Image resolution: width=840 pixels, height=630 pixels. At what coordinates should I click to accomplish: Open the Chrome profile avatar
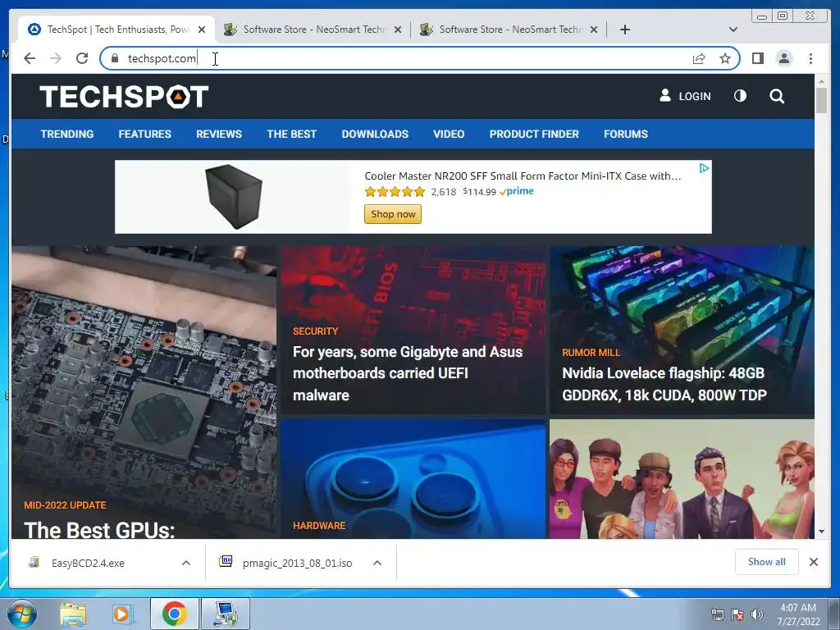(x=783, y=58)
